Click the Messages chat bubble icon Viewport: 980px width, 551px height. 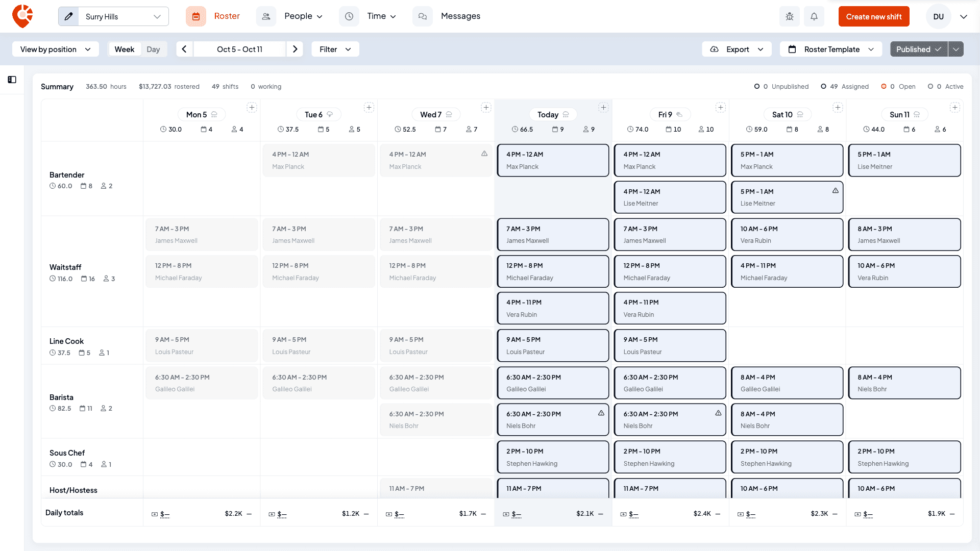tap(423, 16)
